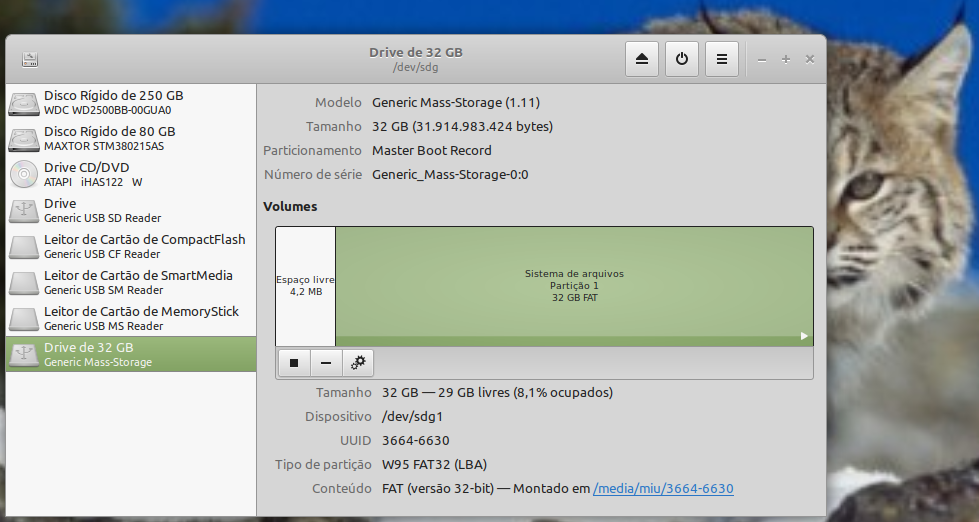Screen dimensions: 979x522
Task: Click W95 FAT32 (LBA) partition type
Action: pyautogui.click(x=435, y=465)
